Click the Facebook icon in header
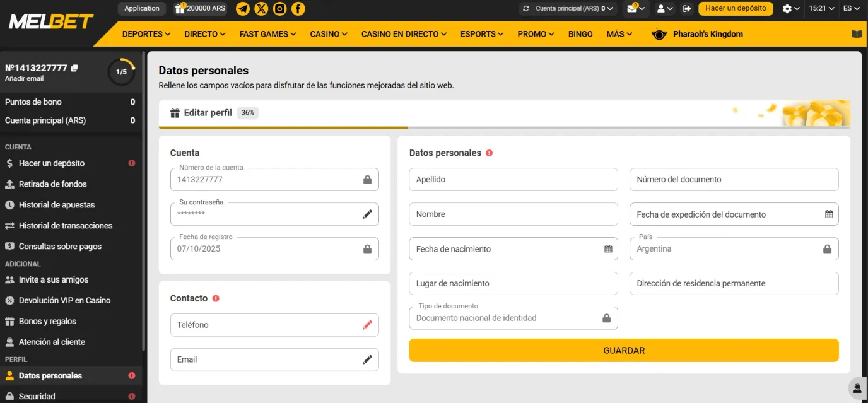Screen dimensions: 868x403 click(298, 9)
